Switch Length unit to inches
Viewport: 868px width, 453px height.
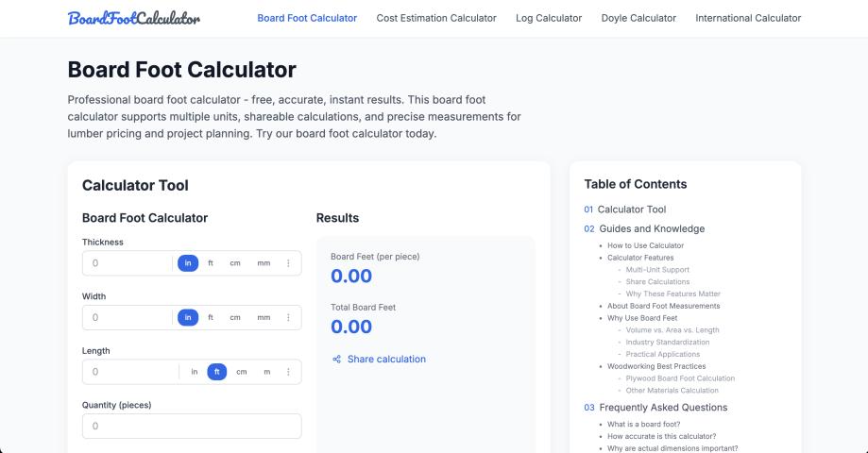click(x=195, y=372)
